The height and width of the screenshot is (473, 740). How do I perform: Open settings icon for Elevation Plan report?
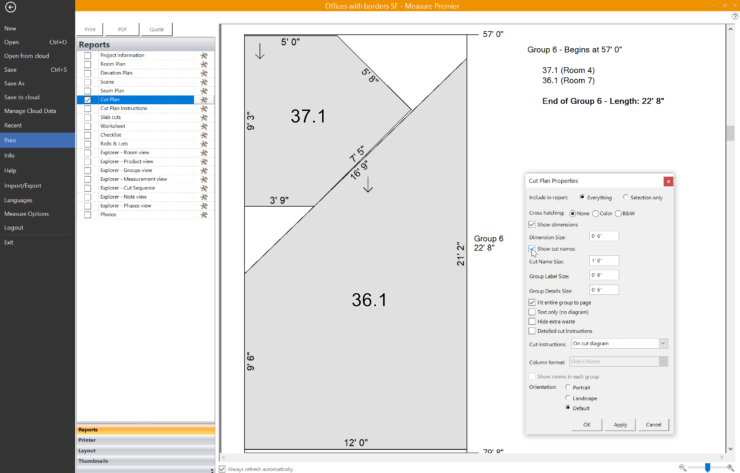[204, 73]
